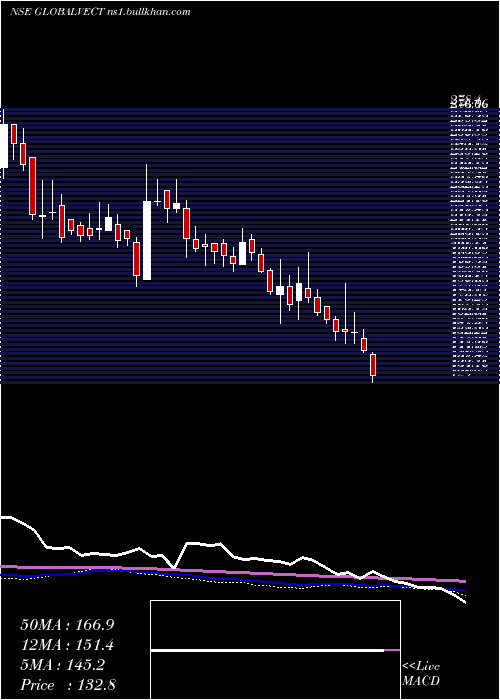
Task: Click the Price : 132.8 reading
Action: click(68, 685)
